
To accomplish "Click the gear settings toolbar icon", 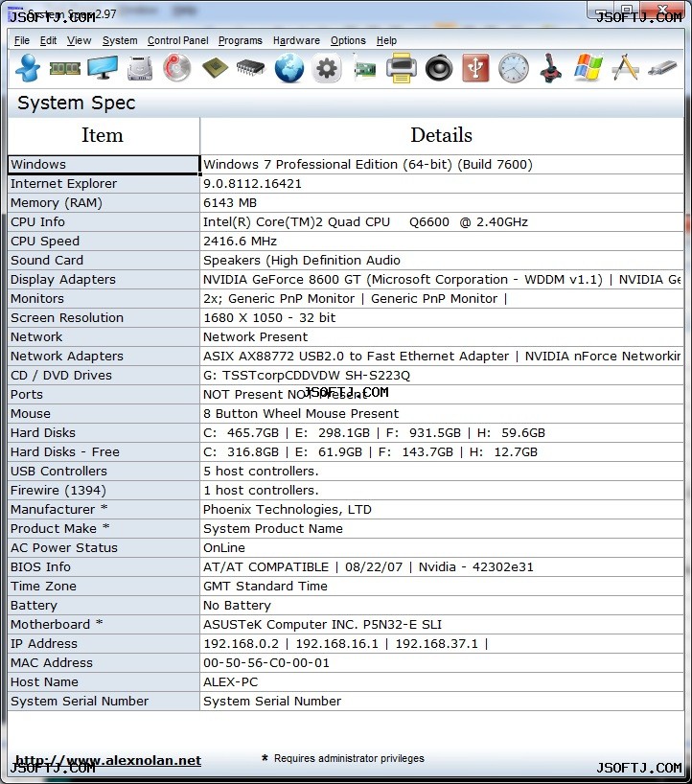I will point(327,67).
